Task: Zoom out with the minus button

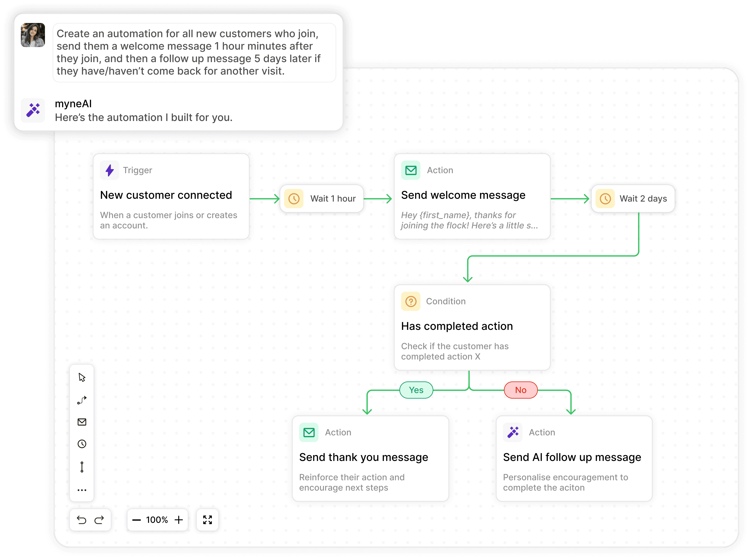Action: (x=136, y=520)
